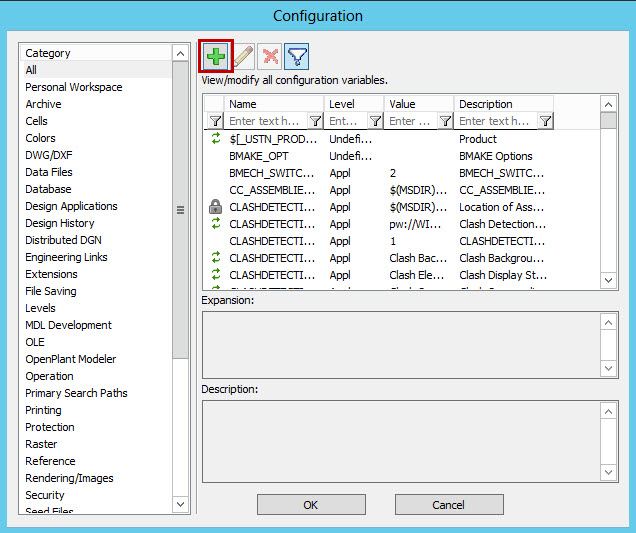The width and height of the screenshot is (636, 533).
Task: Click the lock icon on Location of Ass row
Action: [215, 206]
